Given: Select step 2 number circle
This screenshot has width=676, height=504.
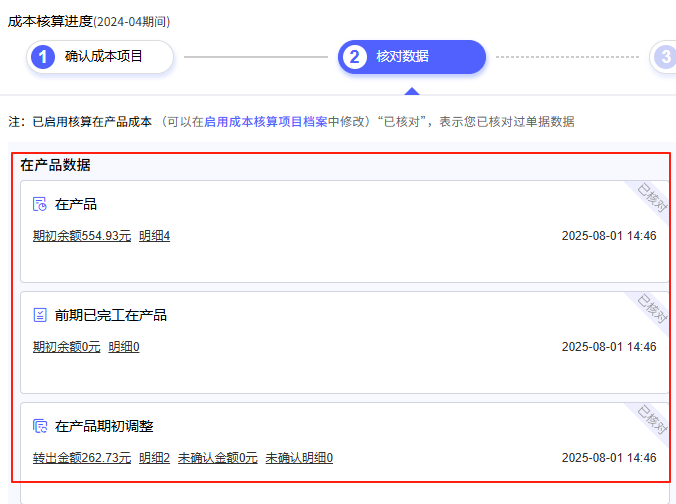Looking at the screenshot, I should coord(354,57).
